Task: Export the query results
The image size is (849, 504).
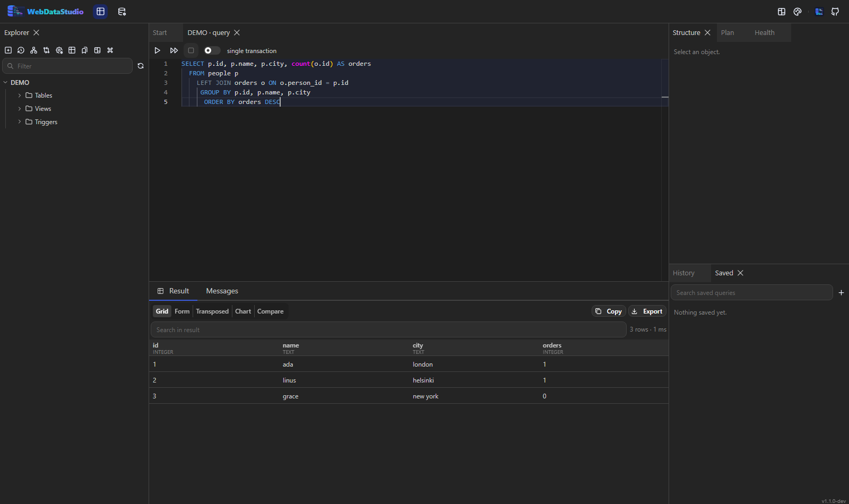Action: [x=647, y=311]
